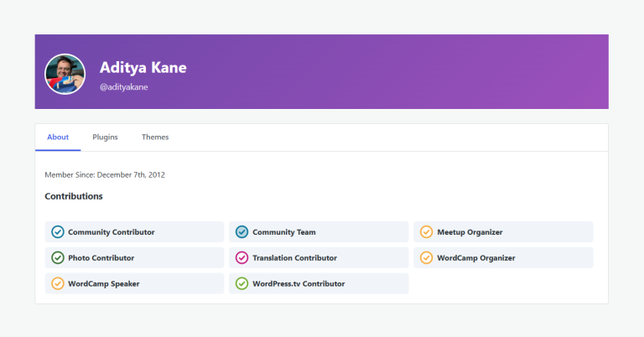Select the Aditya Kane name heading
This screenshot has height=337, width=644.
(143, 67)
